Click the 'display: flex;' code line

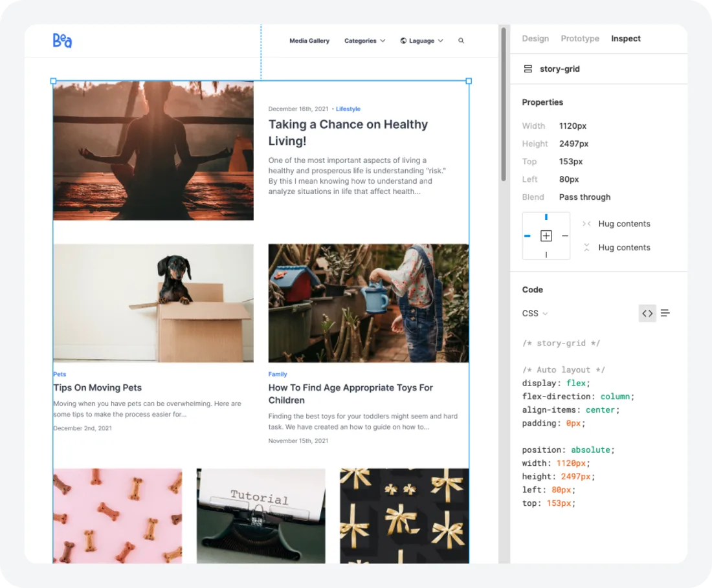(x=556, y=384)
